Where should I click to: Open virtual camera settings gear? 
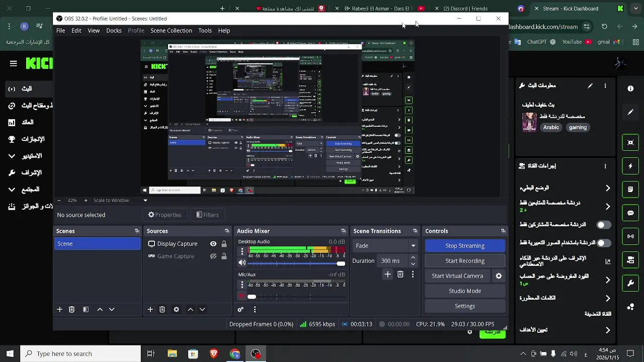[x=499, y=276]
